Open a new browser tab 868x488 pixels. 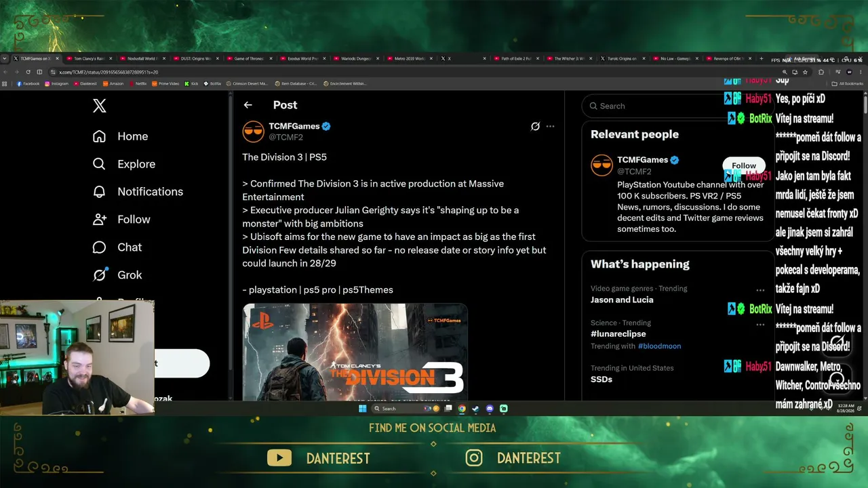point(761,59)
